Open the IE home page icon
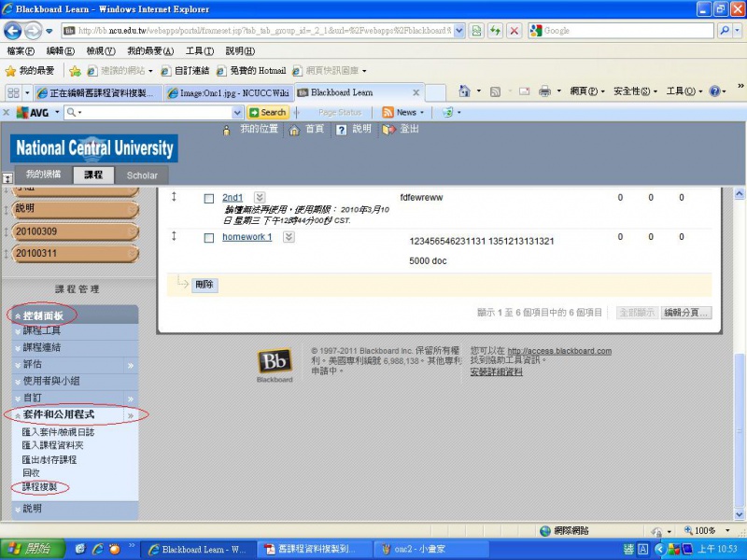The image size is (747, 560). point(465,91)
